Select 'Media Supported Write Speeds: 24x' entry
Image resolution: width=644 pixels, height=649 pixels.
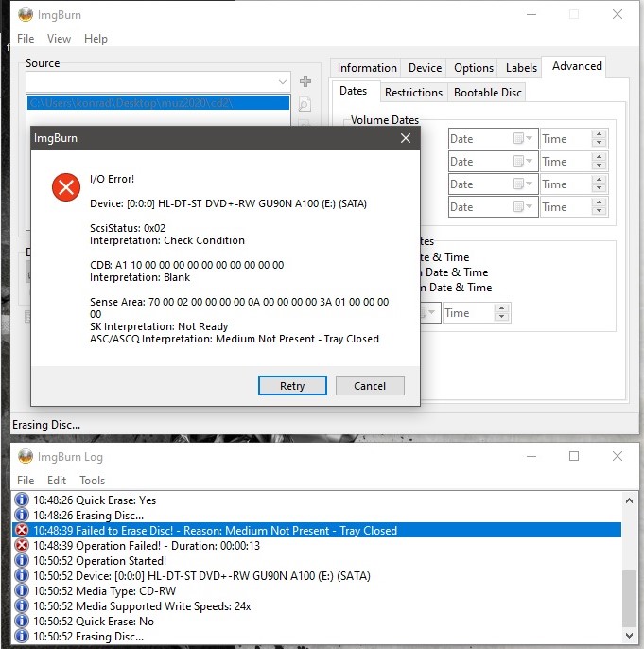click(x=317, y=605)
